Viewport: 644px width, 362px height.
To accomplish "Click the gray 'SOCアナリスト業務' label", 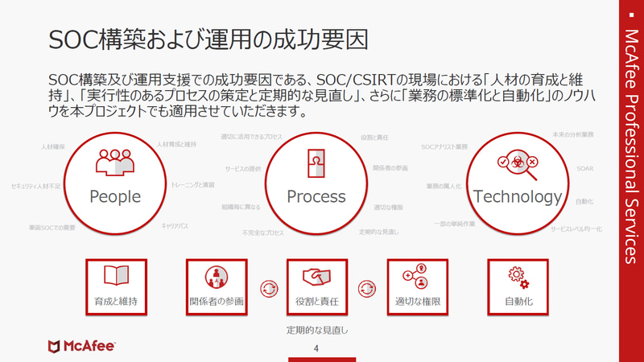I will coord(444,146).
